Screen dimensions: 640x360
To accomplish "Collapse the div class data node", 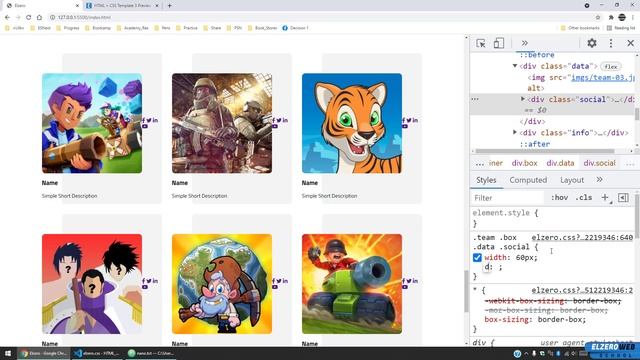I will click(515, 66).
